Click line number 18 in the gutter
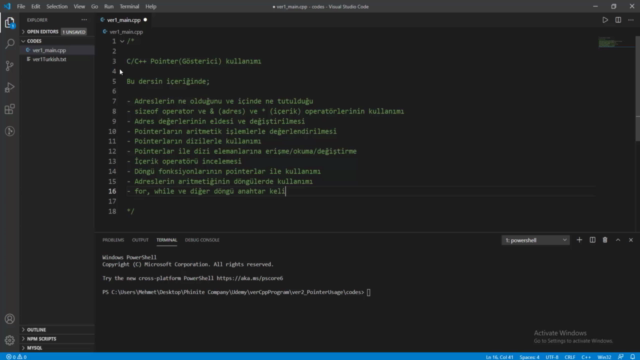 [112, 211]
